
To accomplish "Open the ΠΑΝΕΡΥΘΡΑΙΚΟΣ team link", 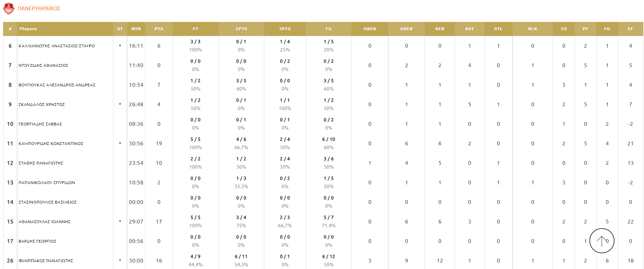I will pos(39,8).
